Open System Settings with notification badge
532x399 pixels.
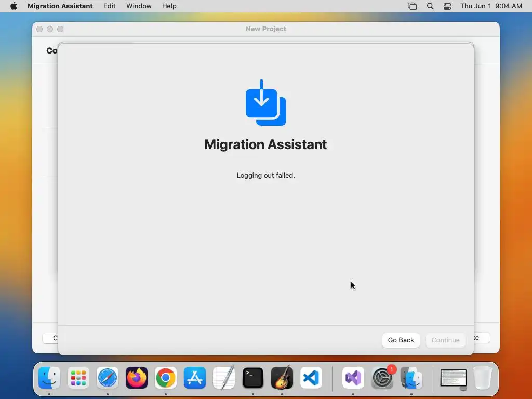382,378
